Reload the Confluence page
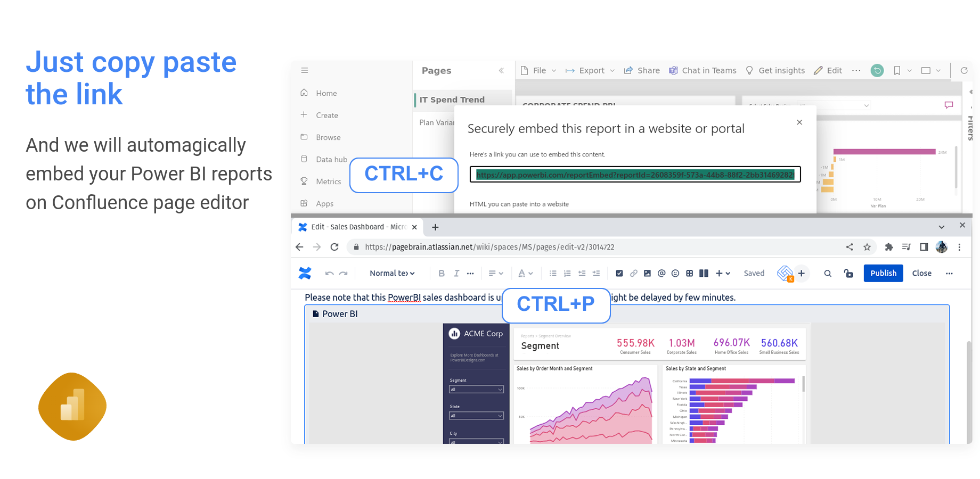 tap(334, 247)
